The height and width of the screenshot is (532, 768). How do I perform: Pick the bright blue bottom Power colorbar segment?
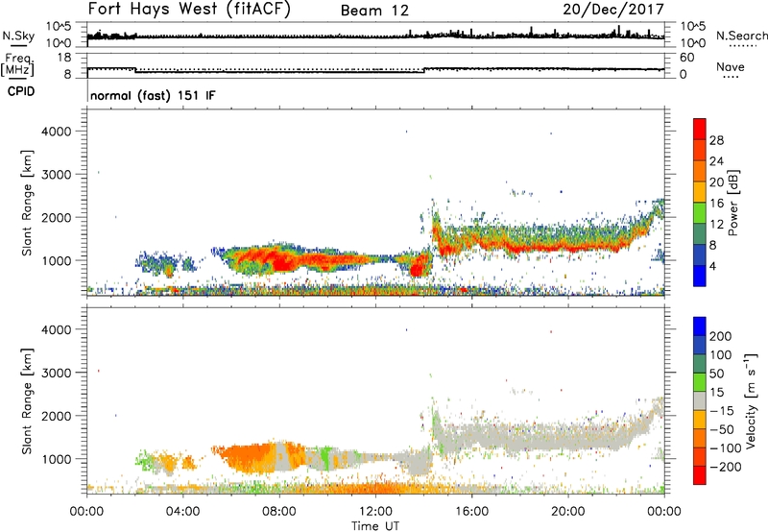(700, 276)
